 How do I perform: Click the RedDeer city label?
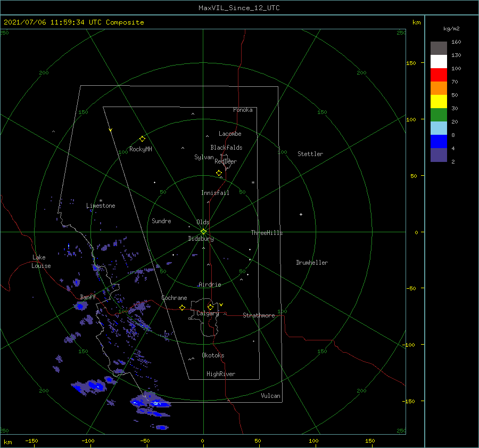(x=226, y=161)
